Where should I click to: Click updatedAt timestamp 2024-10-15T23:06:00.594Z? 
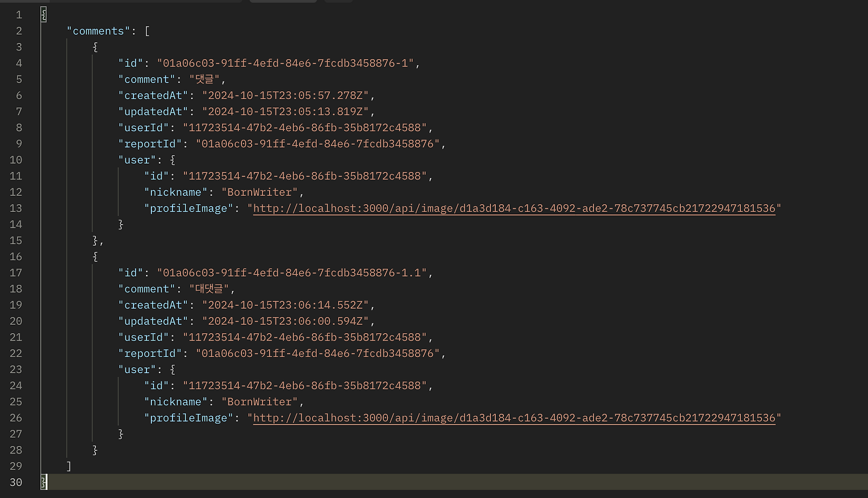point(285,321)
